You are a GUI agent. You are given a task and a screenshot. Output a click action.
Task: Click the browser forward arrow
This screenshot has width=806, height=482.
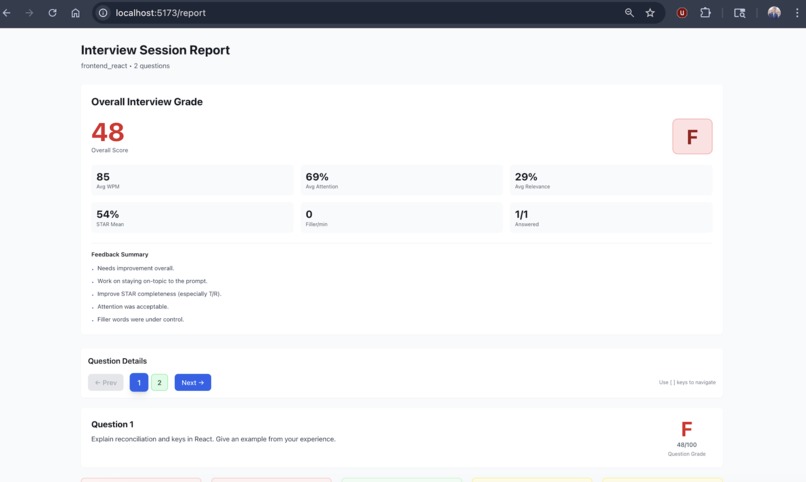[29, 13]
